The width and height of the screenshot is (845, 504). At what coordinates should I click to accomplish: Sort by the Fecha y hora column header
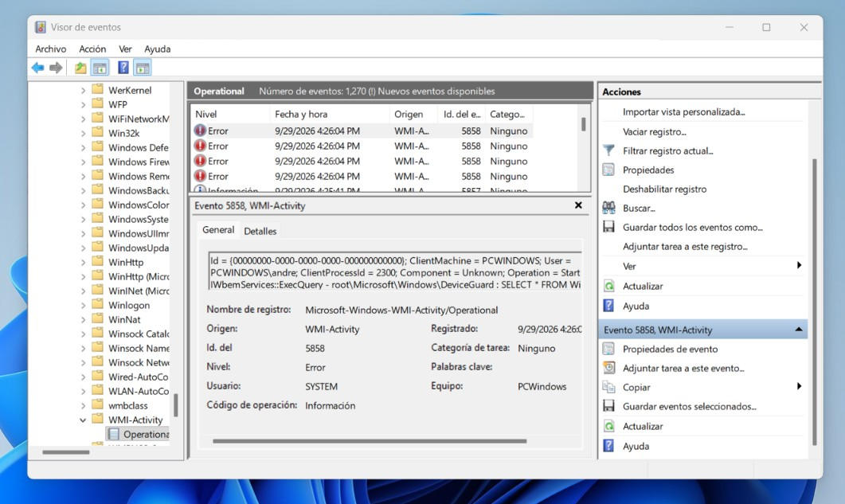click(x=329, y=115)
